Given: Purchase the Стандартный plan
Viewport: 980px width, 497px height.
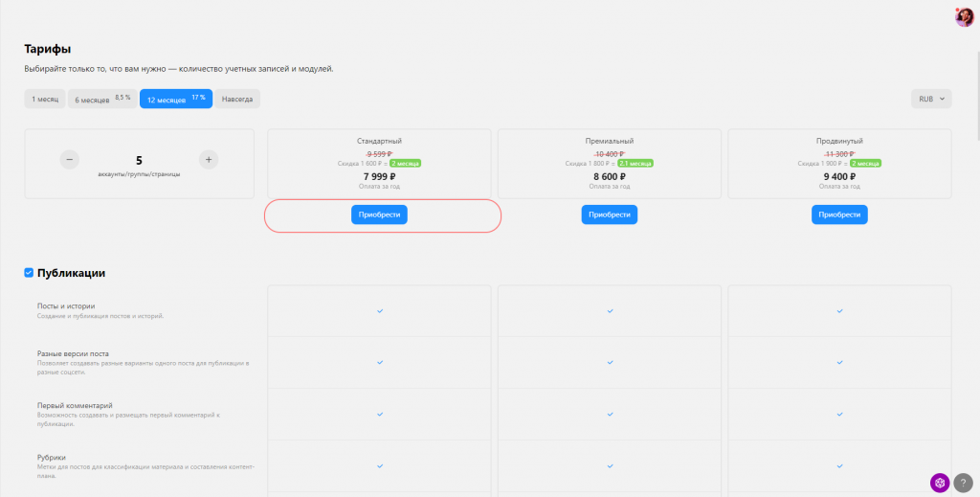Looking at the screenshot, I should coord(379,215).
